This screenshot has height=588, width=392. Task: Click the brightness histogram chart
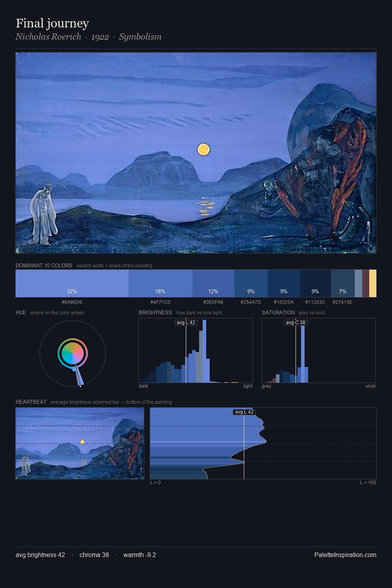click(x=196, y=350)
